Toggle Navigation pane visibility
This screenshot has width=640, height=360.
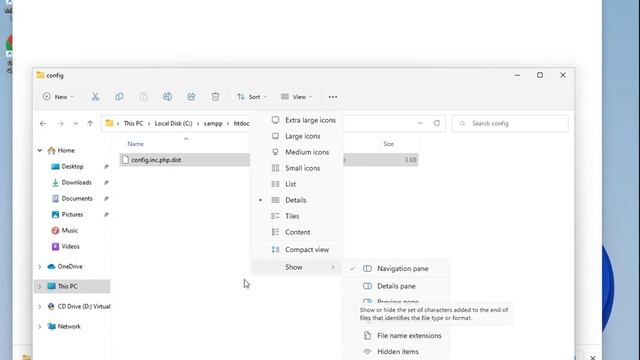pos(395,269)
